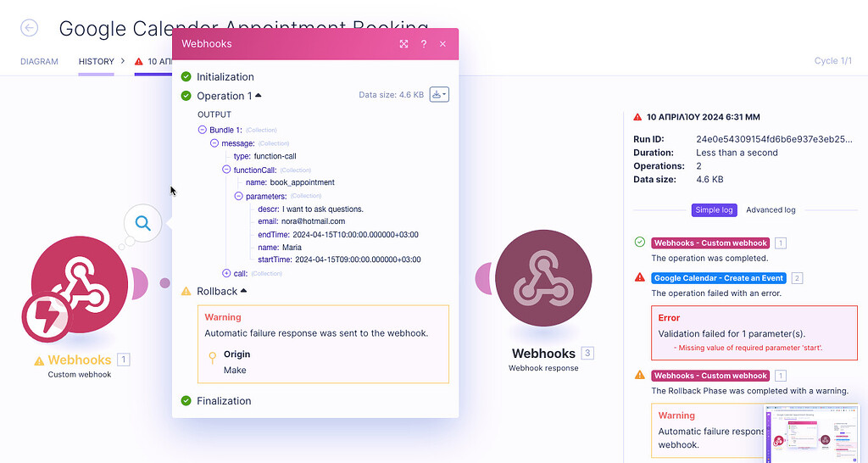Click the Rollback warning triangle icon
This screenshot has height=463, width=868.
[x=186, y=292]
